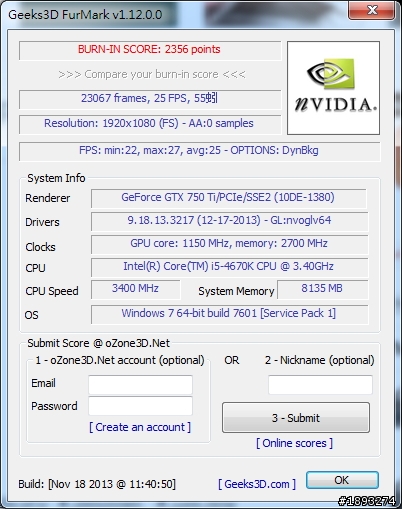Focus the Password input field
The width and height of the screenshot is (402, 509).
pos(140,406)
